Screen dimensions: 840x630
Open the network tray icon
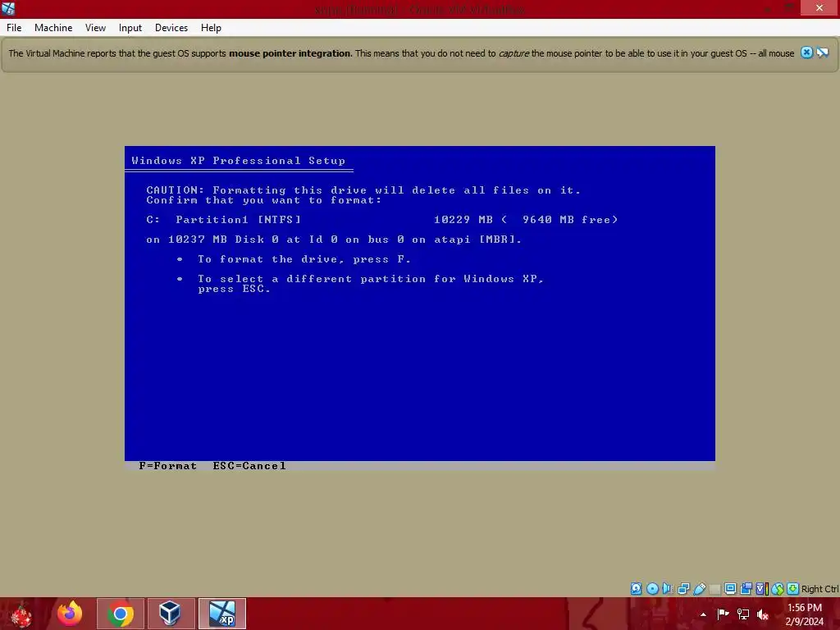pos(743,614)
